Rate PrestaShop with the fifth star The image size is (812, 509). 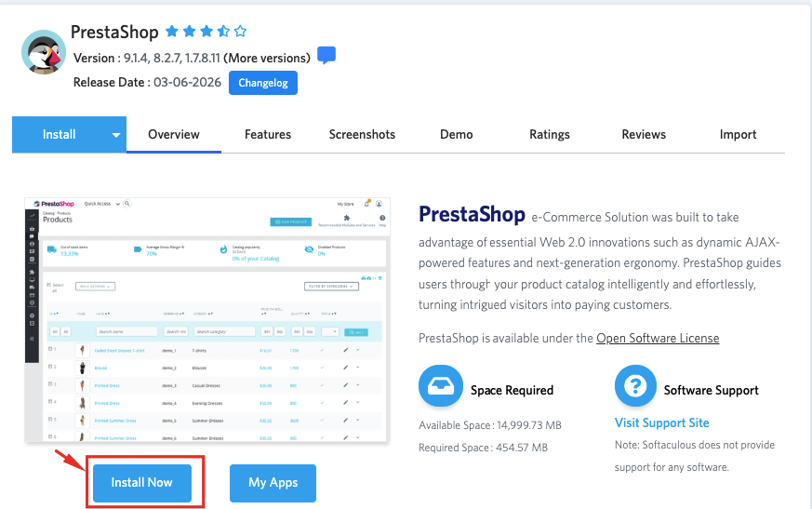240,31
